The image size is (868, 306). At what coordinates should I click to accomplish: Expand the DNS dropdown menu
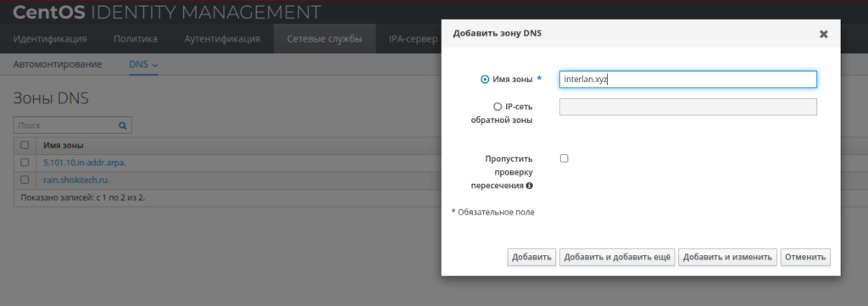(x=143, y=64)
